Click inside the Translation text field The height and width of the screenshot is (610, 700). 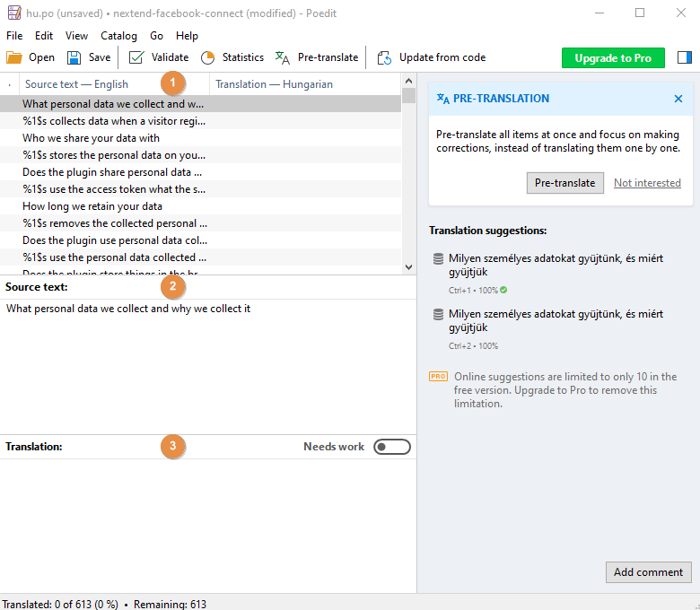point(206,520)
